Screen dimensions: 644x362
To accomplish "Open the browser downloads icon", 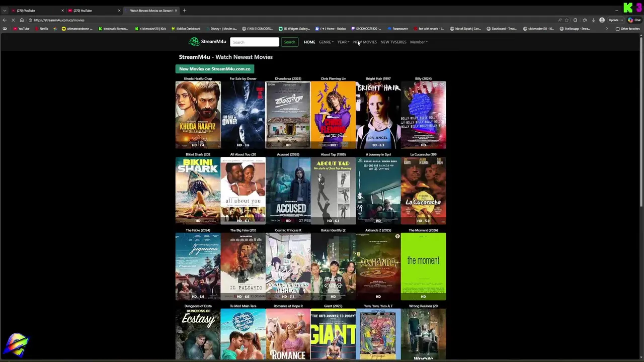I will (x=593, y=20).
